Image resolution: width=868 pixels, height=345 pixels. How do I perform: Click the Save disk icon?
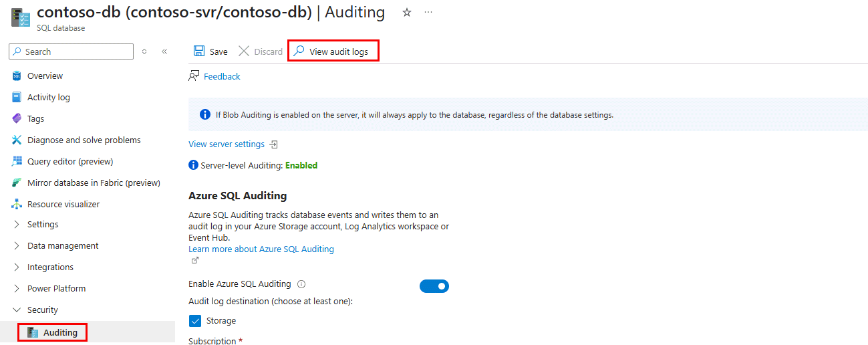pyautogui.click(x=199, y=51)
